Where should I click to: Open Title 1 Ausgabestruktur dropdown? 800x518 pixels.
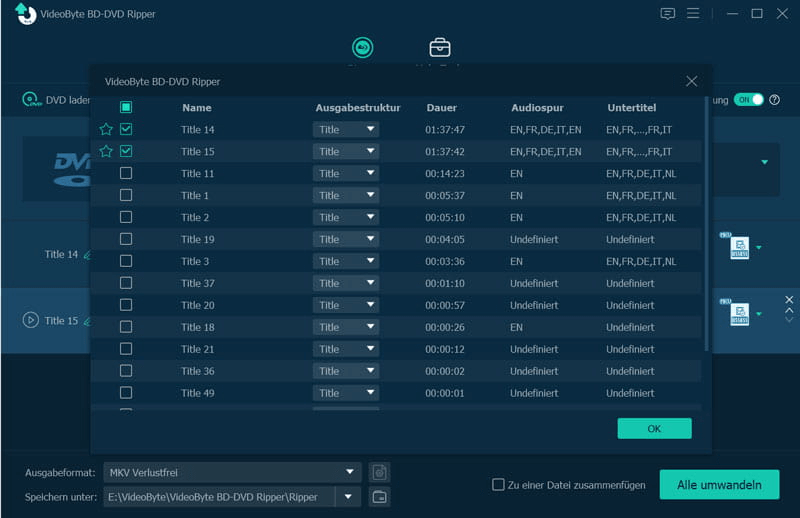pyautogui.click(x=346, y=195)
